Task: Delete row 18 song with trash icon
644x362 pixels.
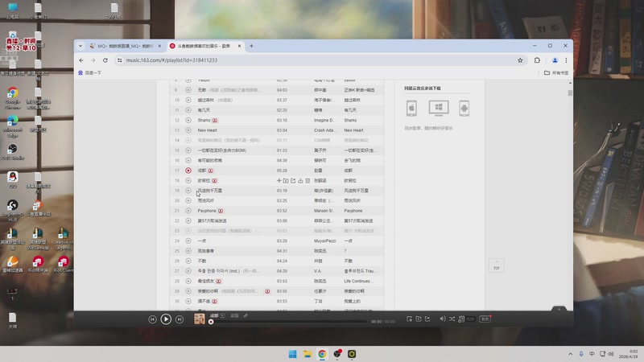Action: (x=308, y=180)
